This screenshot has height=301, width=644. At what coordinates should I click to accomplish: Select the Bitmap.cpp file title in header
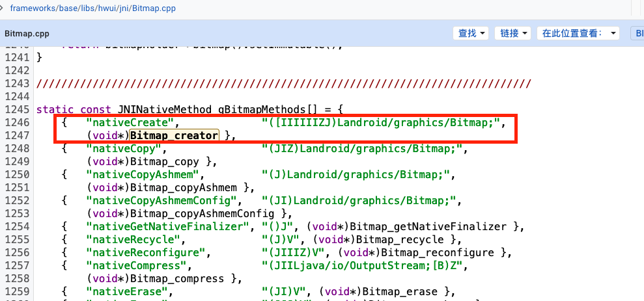point(27,34)
